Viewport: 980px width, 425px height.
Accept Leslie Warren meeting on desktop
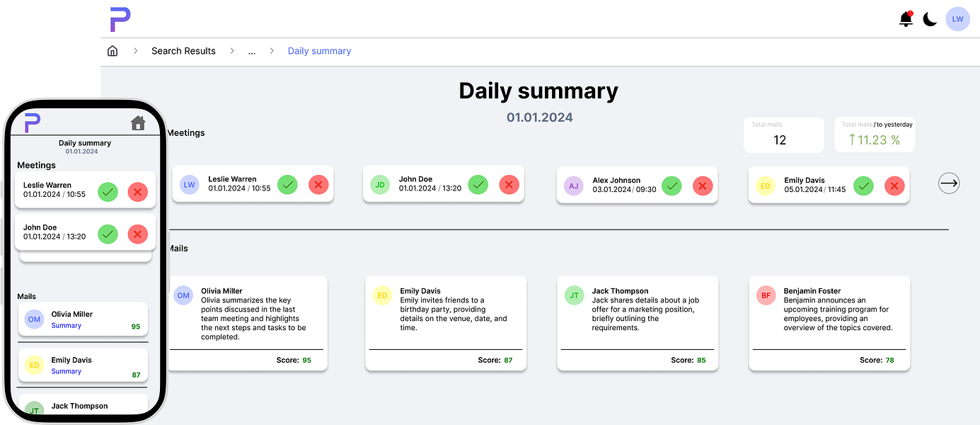click(287, 185)
